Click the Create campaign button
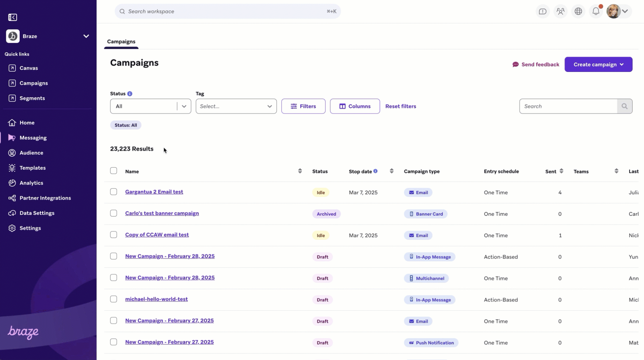The width and height of the screenshot is (644, 360). click(598, 65)
